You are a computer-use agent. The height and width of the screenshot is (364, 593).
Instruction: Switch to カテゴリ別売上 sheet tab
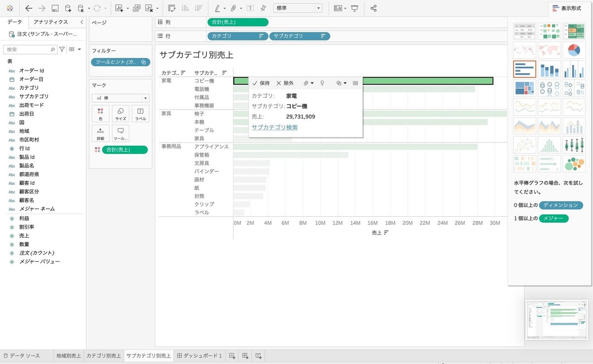[103, 356]
